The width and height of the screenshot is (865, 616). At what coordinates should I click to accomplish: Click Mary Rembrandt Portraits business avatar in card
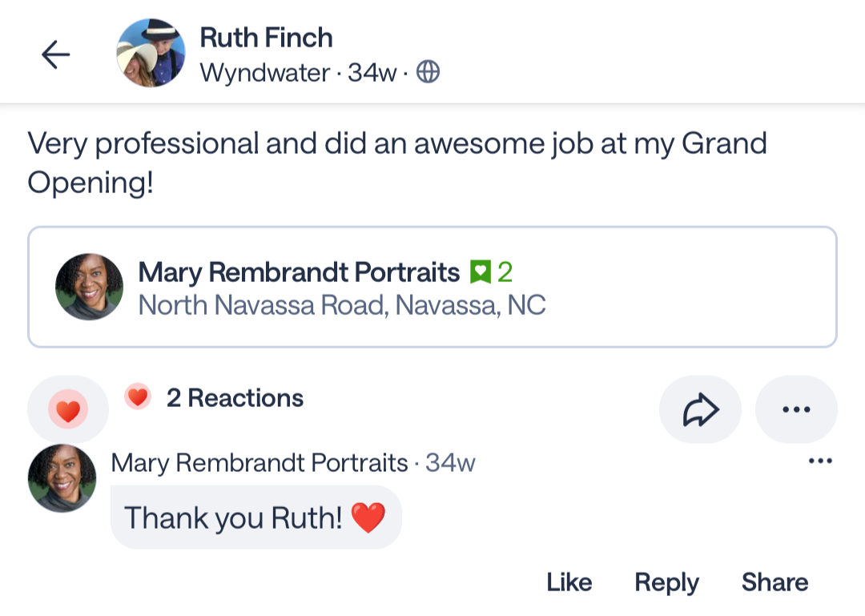pos(89,287)
